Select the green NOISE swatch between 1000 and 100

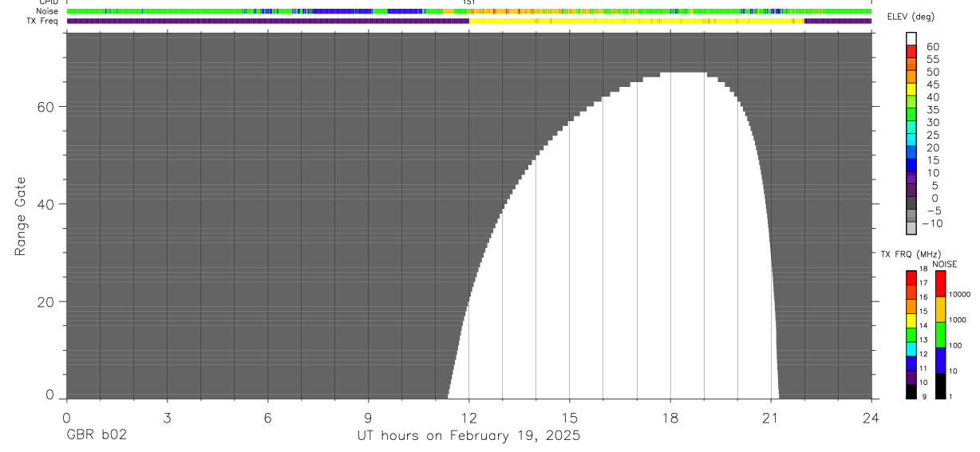pos(941,335)
